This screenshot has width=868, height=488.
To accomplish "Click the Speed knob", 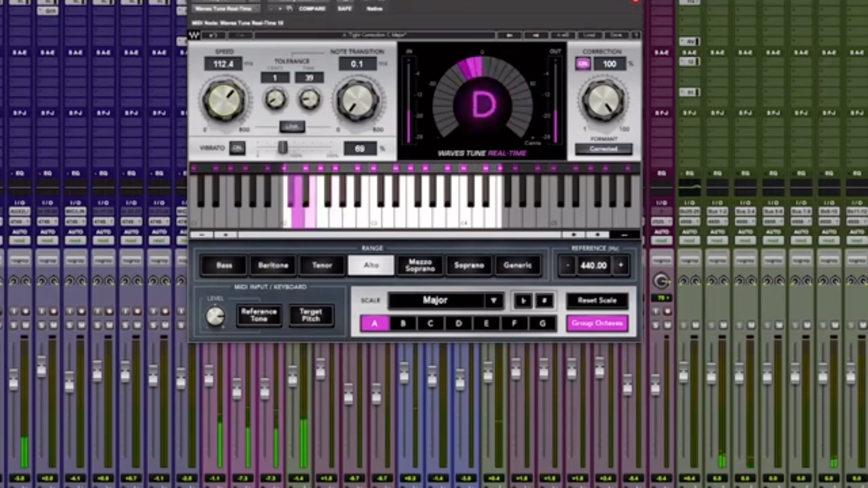I will coord(224,100).
